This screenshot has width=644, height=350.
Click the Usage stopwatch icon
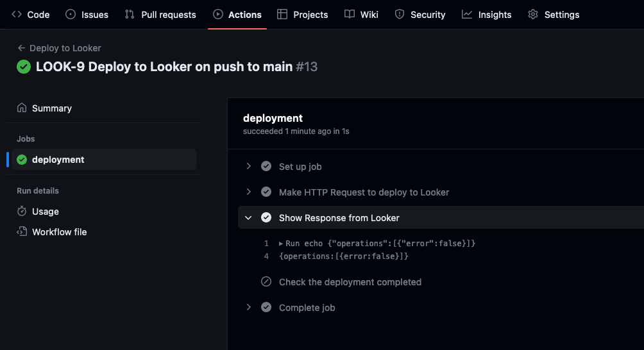[22, 212]
